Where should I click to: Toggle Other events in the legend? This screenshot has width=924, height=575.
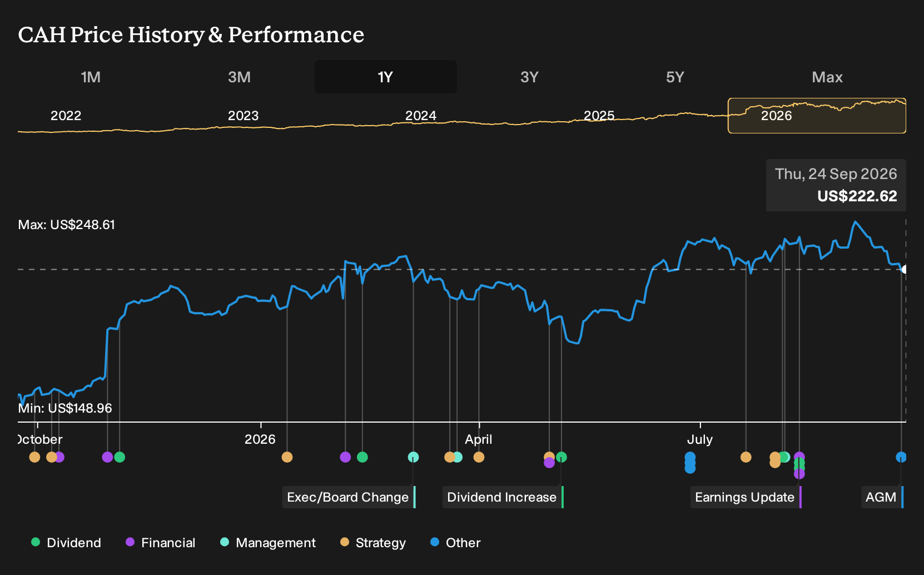pos(455,543)
